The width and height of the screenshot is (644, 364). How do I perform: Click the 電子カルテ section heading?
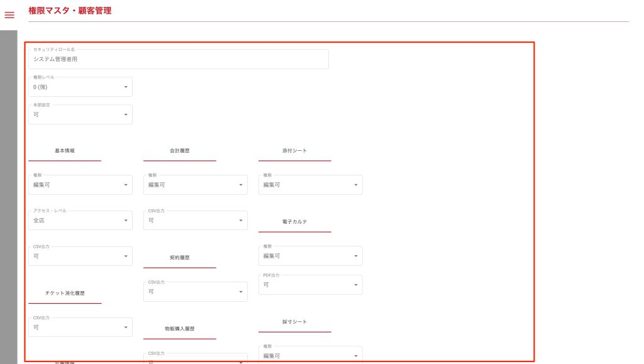(x=295, y=222)
